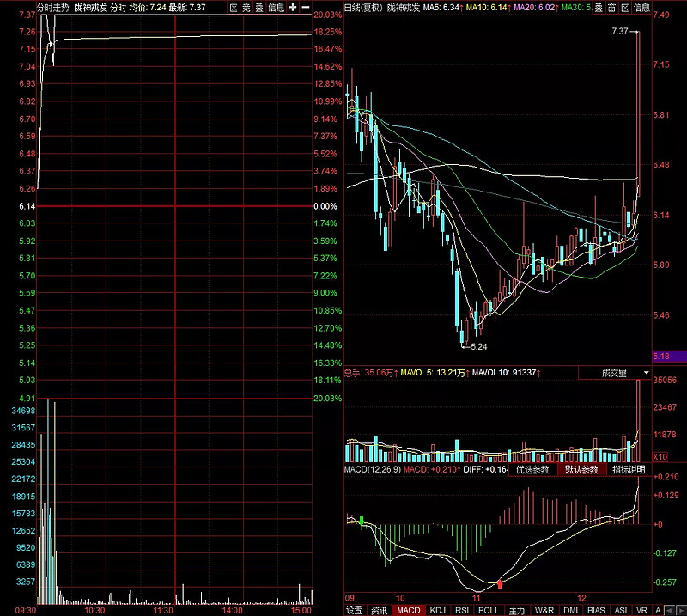
Task: Click the 窗 button in daily chart header
Action: tap(611, 8)
